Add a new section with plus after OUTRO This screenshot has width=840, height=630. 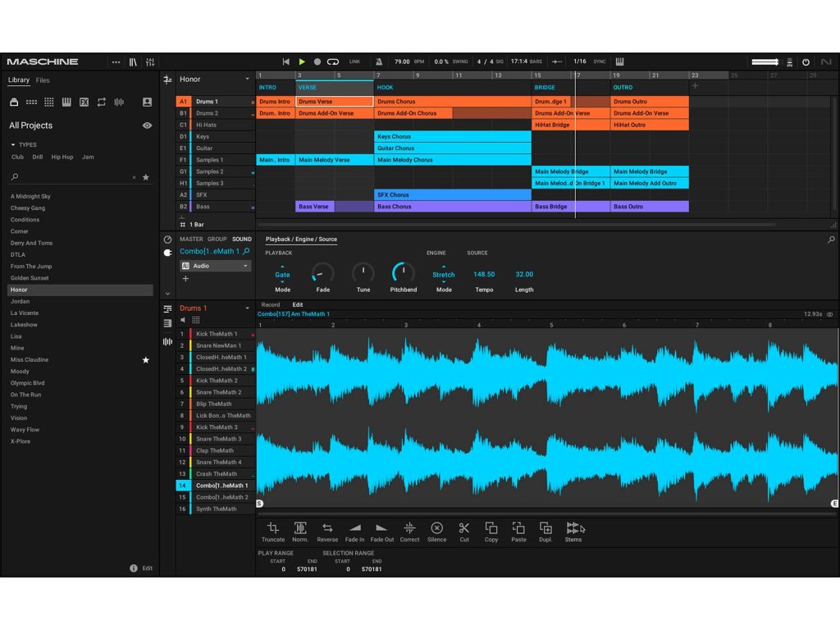pos(695,86)
